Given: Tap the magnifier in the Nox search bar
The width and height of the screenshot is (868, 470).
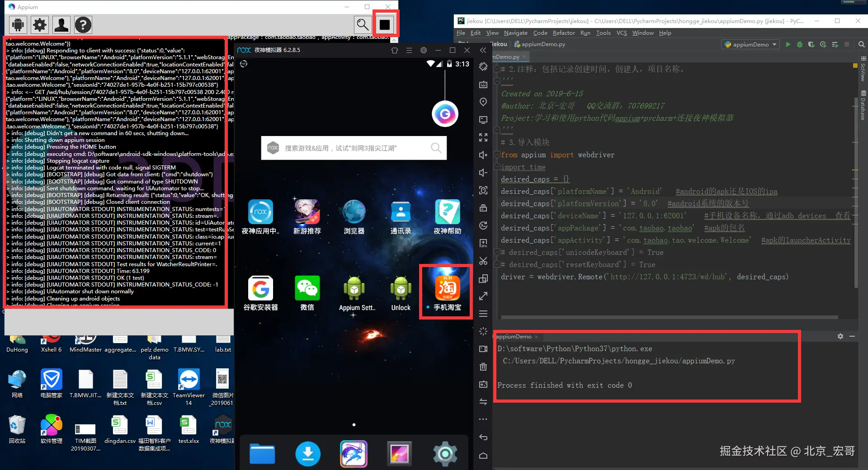Looking at the screenshot, I should click(x=436, y=148).
